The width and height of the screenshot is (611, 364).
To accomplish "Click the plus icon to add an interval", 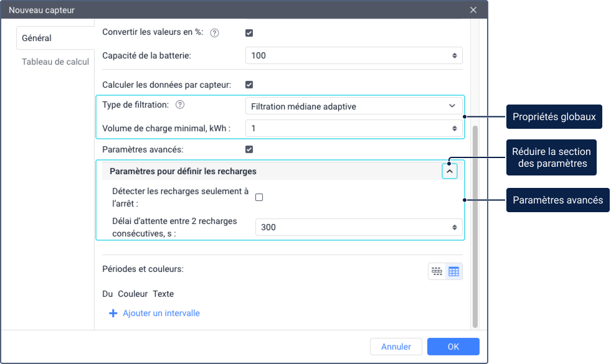I will coord(113,314).
